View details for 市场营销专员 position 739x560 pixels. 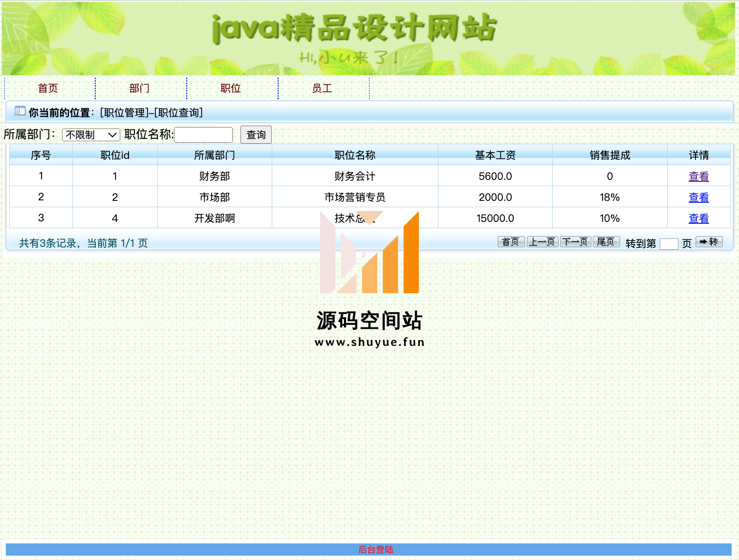(698, 197)
